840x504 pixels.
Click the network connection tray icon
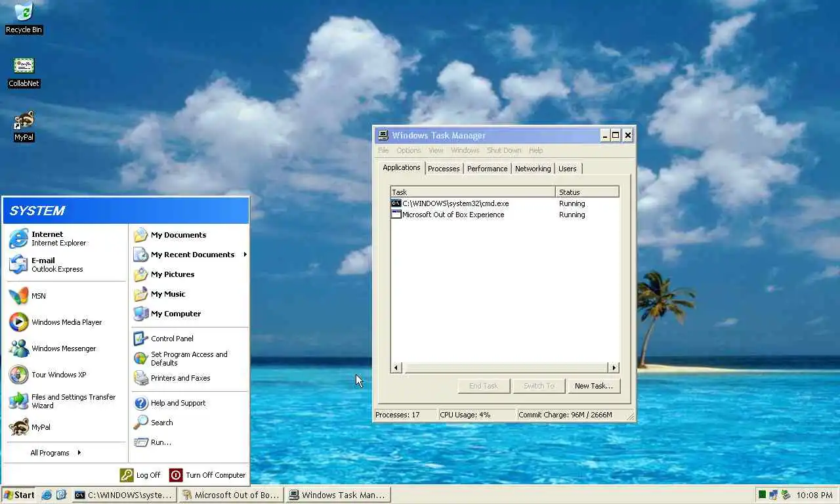tap(773, 495)
